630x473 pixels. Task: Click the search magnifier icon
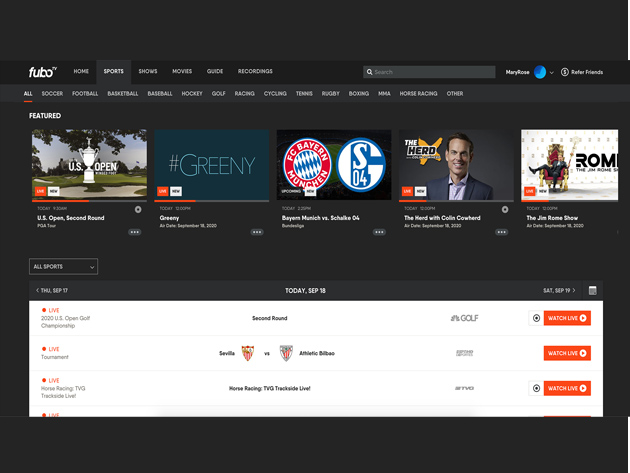pos(369,72)
